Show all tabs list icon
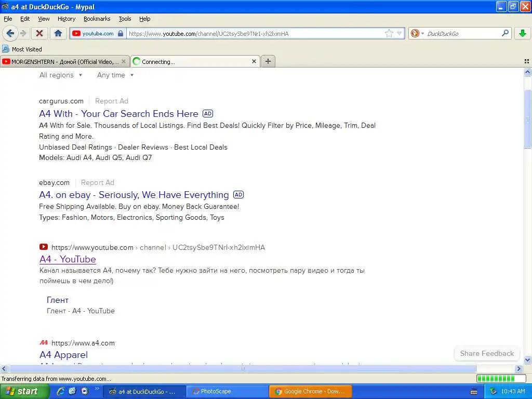This screenshot has height=399, width=532. click(x=527, y=61)
